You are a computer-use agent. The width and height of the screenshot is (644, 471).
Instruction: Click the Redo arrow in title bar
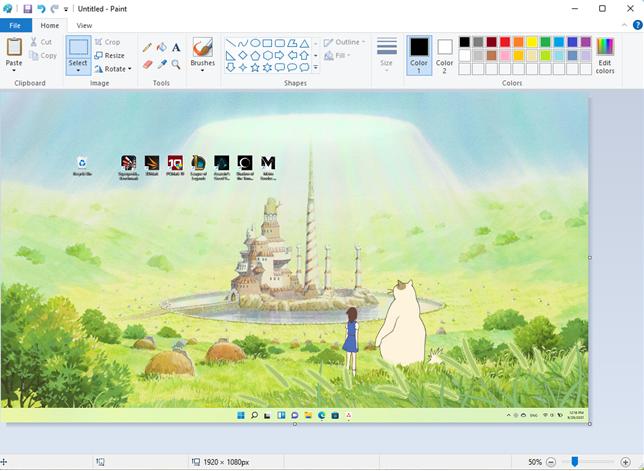pos(54,9)
